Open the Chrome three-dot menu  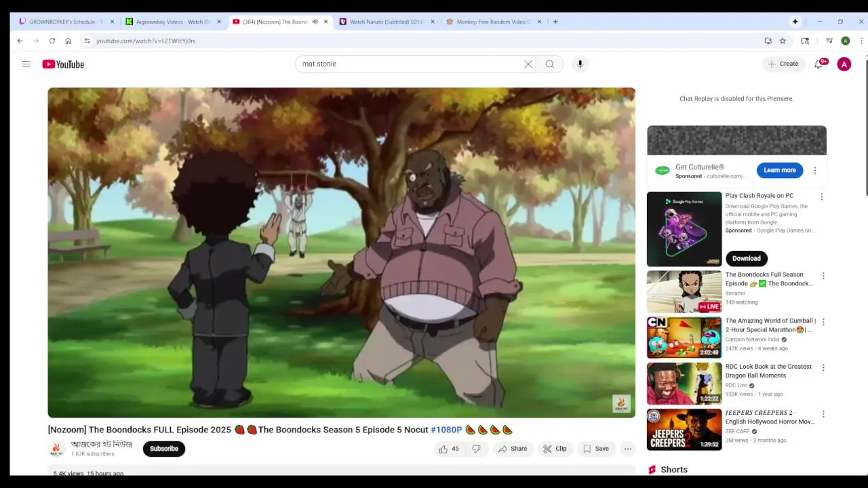pos(861,41)
